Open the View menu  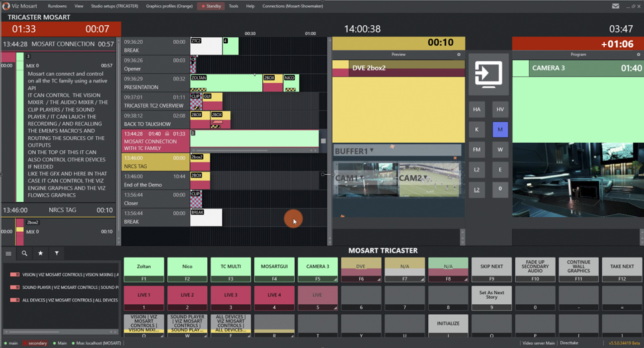[79, 6]
